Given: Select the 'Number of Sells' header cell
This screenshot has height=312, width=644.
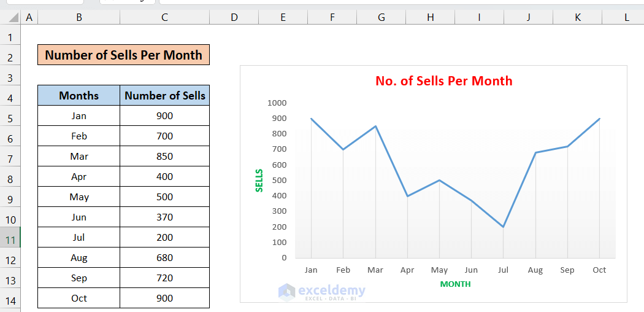Looking at the screenshot, I should pos(164,95).
